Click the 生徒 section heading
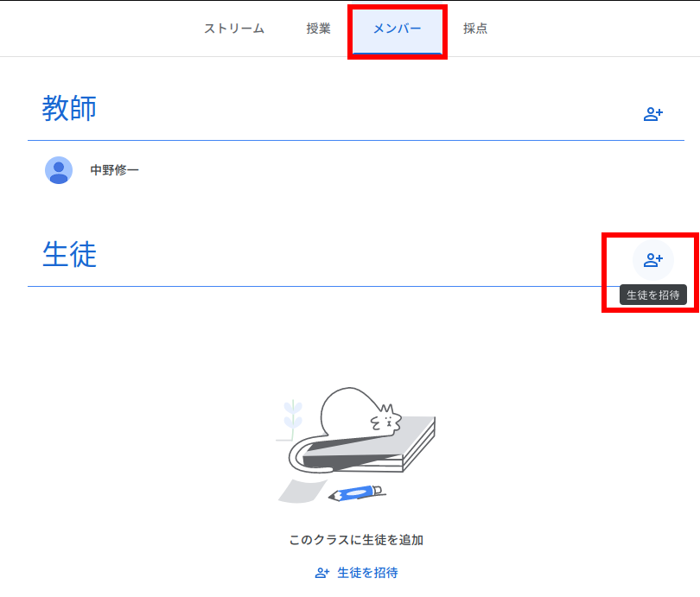The image size is (700, 597). [x=69, y=254]
